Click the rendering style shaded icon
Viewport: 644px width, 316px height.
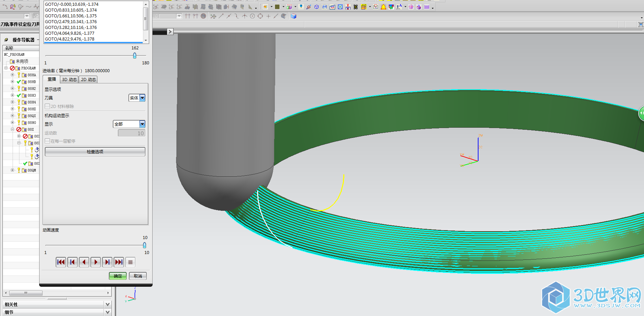coord(265,7)
